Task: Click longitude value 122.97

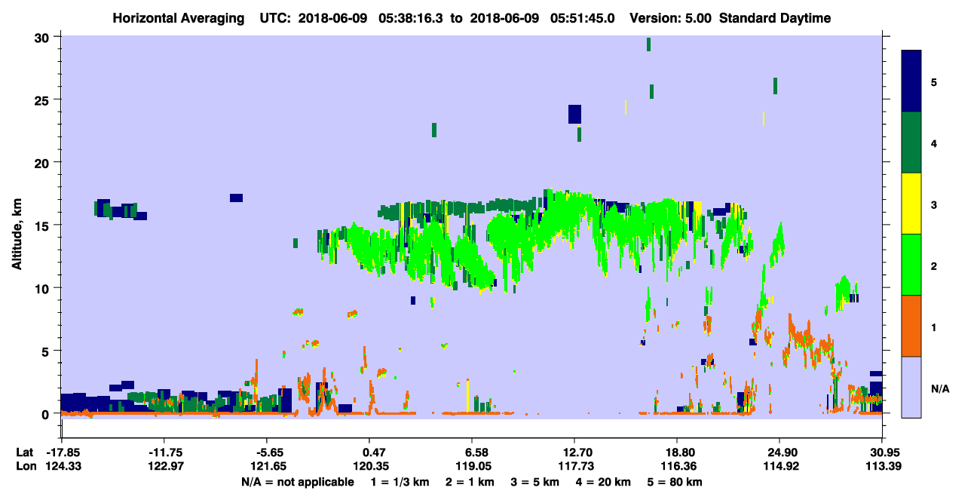Action: coord(165,467)
